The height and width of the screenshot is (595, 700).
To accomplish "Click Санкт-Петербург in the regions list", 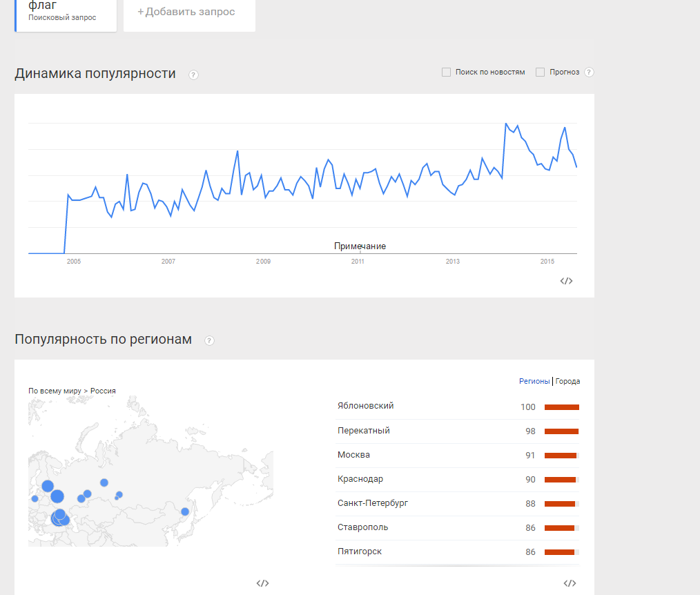I will 373,503.
